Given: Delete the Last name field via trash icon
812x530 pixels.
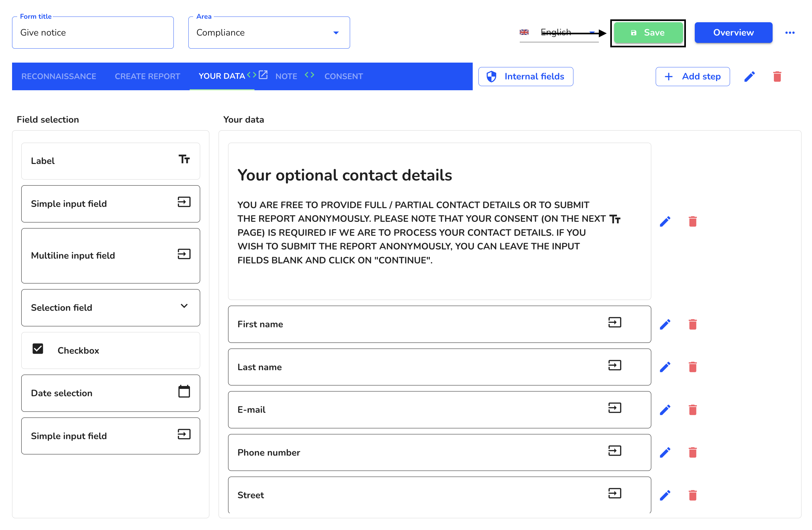Looking at the screenshot, I should pyautogui.click(x=692, y=367).
